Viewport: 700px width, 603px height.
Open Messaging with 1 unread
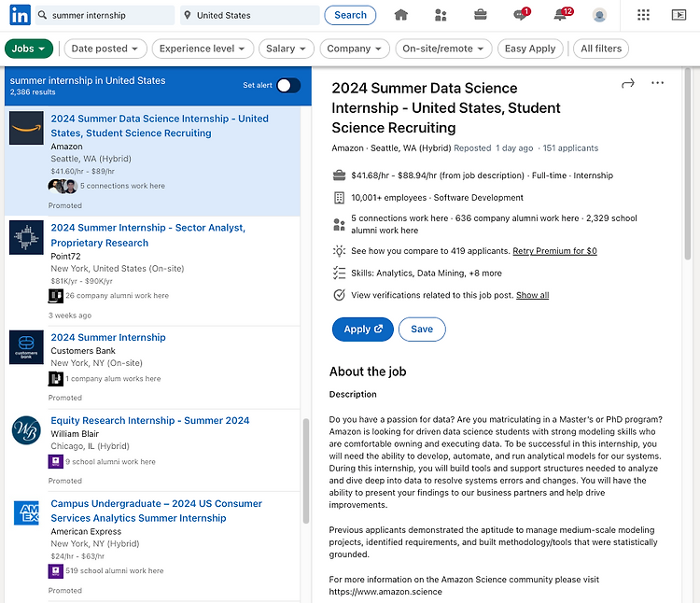coord(521,15)
